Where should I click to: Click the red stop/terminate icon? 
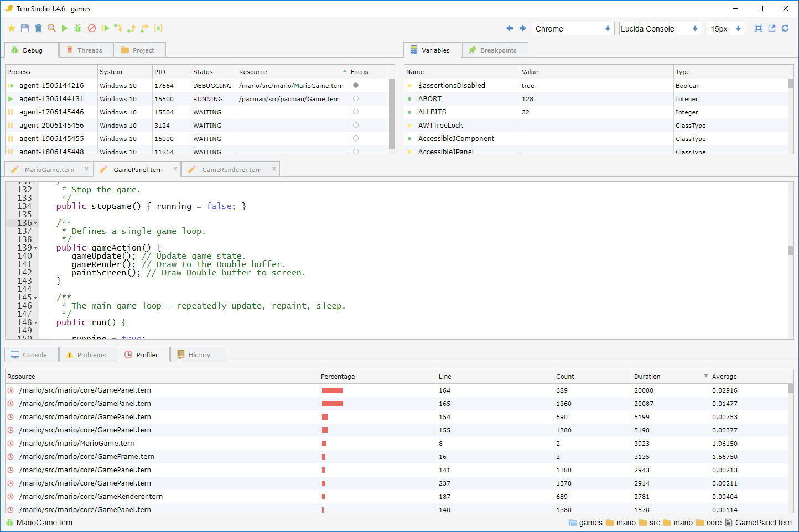point(92,28)
